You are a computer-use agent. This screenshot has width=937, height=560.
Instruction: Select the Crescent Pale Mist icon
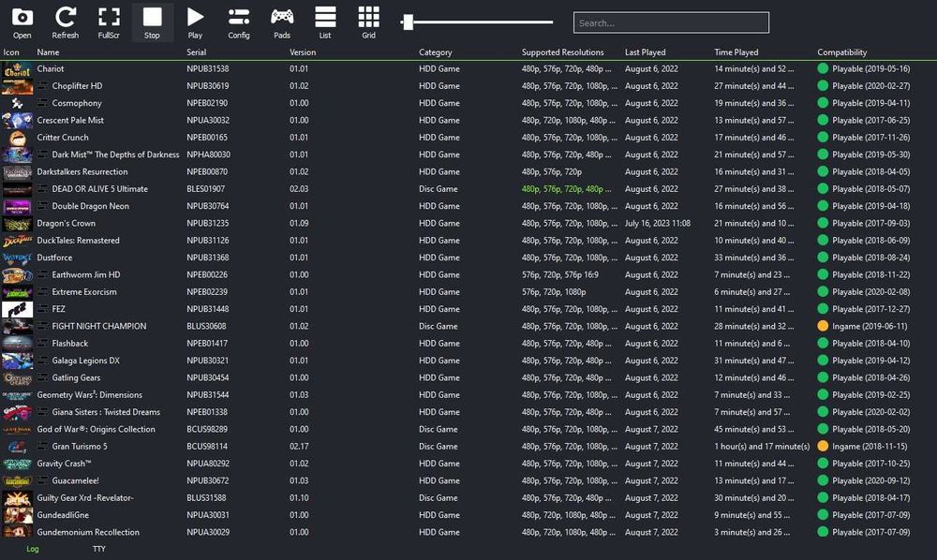click(x=17, y=121)
